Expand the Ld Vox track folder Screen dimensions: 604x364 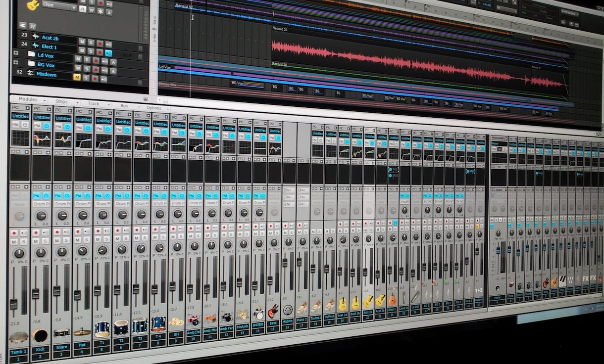(15, 53)
